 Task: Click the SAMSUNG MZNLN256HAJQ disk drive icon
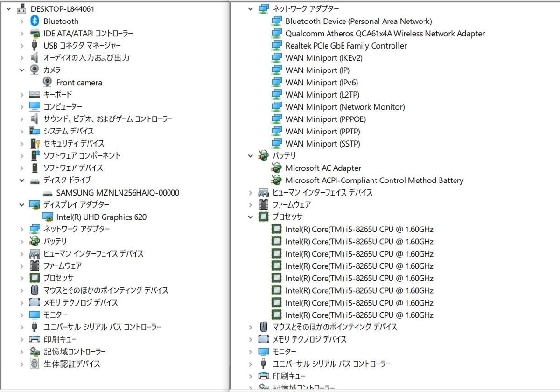coord(48,193)
